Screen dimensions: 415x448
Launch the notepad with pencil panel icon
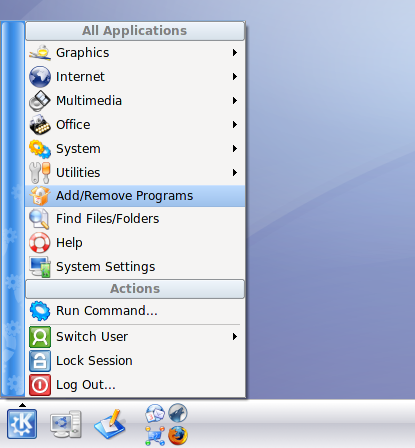click(x=110, y=424)
